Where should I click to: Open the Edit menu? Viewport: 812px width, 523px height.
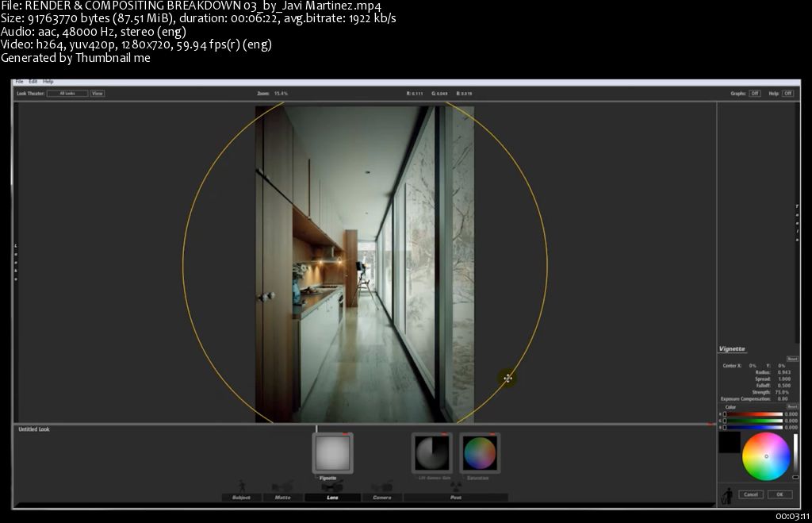pos(33,82)
